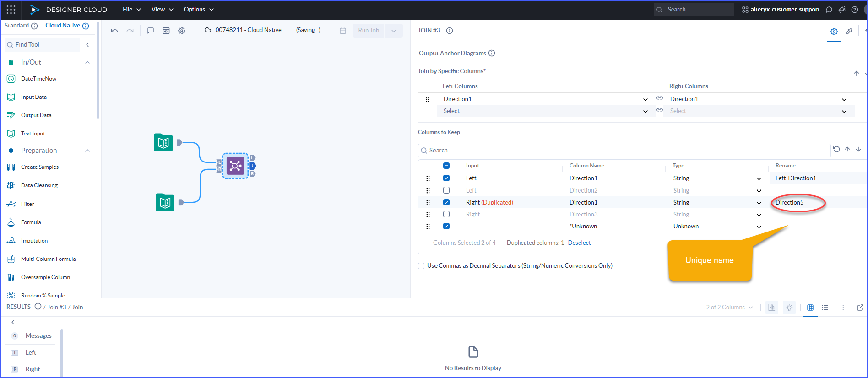This screenshot has height=378, width=868.
Task: Open the schedule calendar icon
Action: [343, 31]
